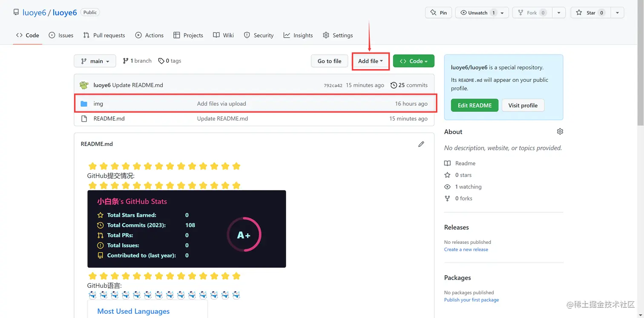The height and width of the screenshot is (318, 644).
Task: Open the green Code dropdown
Action: (414, 61)
